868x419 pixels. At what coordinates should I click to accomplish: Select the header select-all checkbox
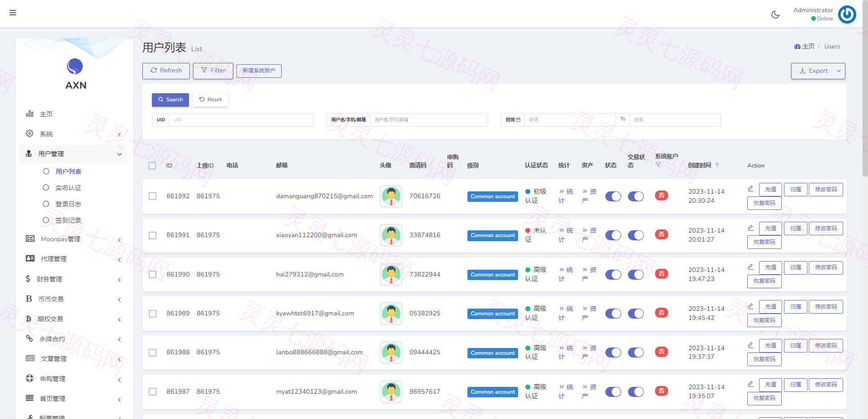pyautogui.click(x=152, y=166)
